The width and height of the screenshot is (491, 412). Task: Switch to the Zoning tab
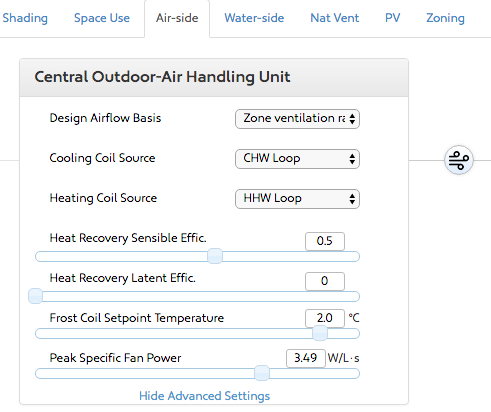(445, 18)
